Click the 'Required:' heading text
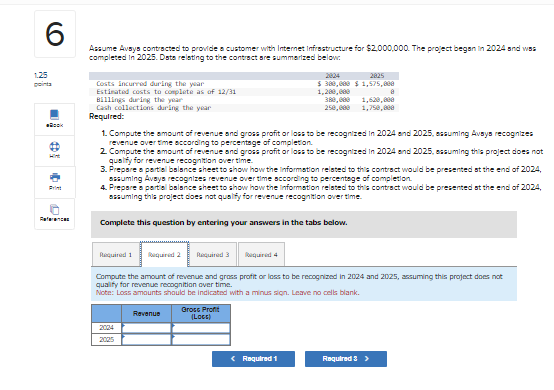 click(x=106, y=116)
